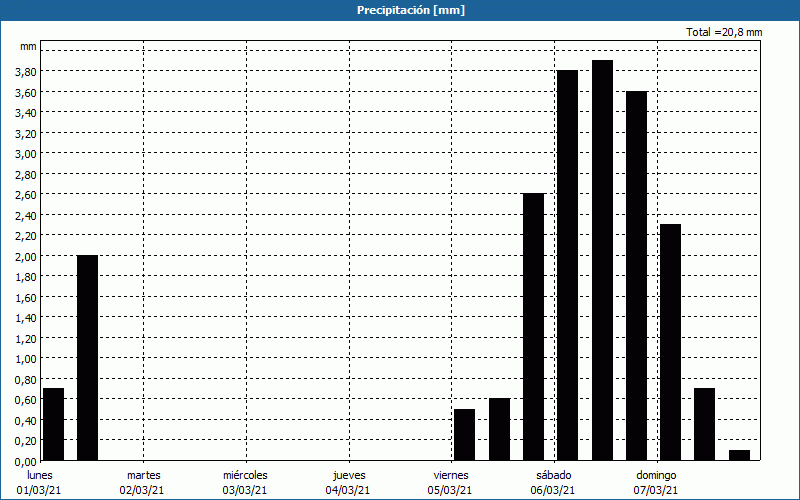Viewport: 800px width, 500px height.
Task: Click the 'jueves' day label
Action: coord(349,475)
